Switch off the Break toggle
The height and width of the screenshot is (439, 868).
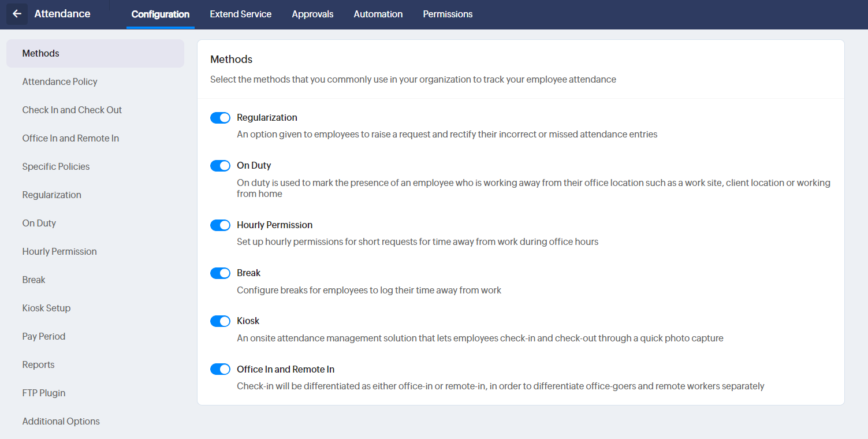(x=220, y=273)
